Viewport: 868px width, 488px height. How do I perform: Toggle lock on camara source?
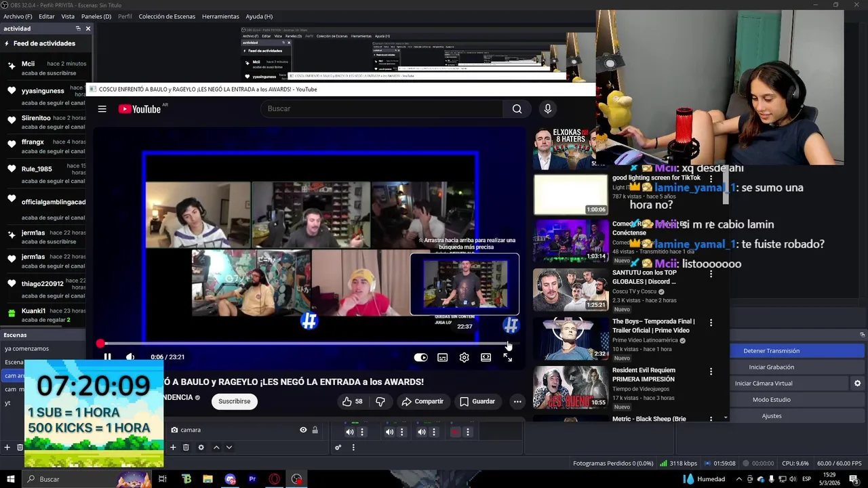(315, 430)
